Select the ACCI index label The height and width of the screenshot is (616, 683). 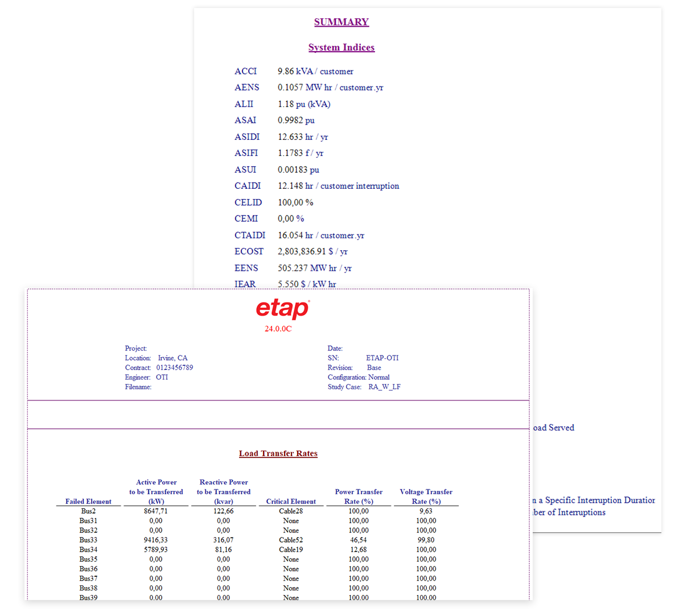(x=245, y=72)
